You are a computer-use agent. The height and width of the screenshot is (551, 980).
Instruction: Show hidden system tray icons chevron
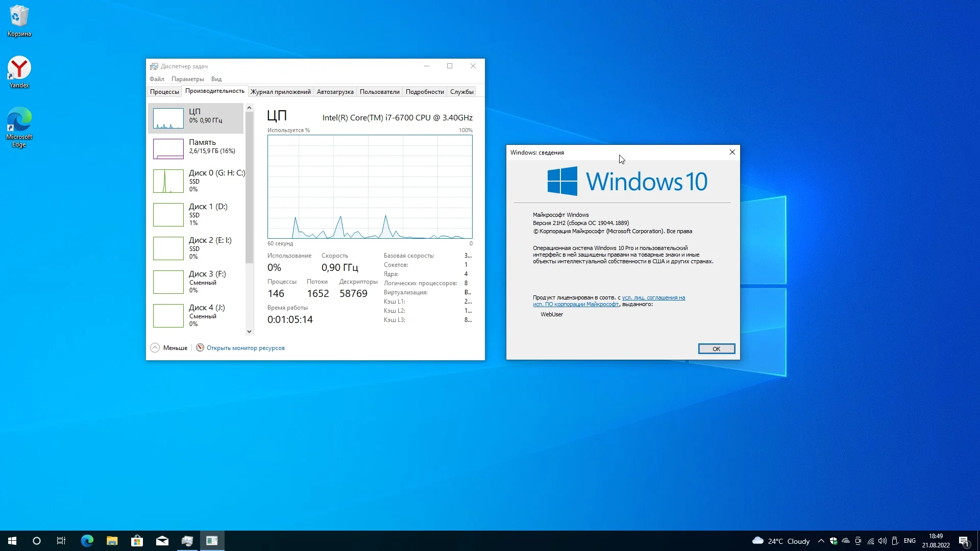[x=821, y=541]
